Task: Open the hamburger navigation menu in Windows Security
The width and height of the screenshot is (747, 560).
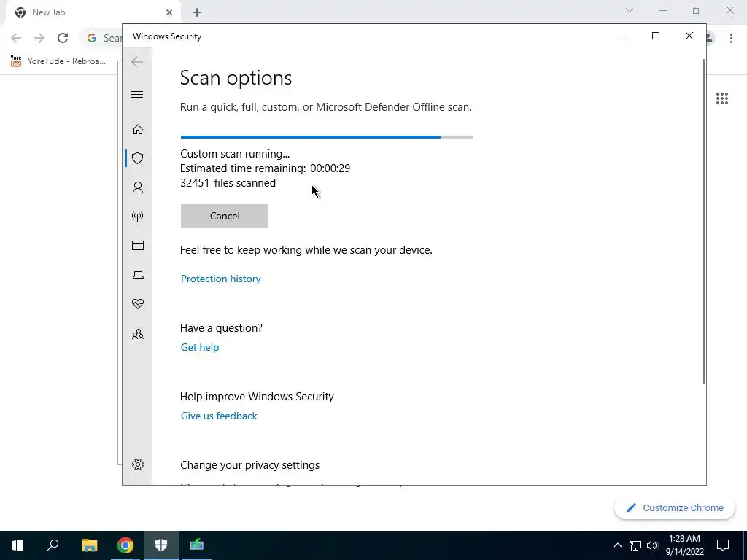Action: point(137,94)
